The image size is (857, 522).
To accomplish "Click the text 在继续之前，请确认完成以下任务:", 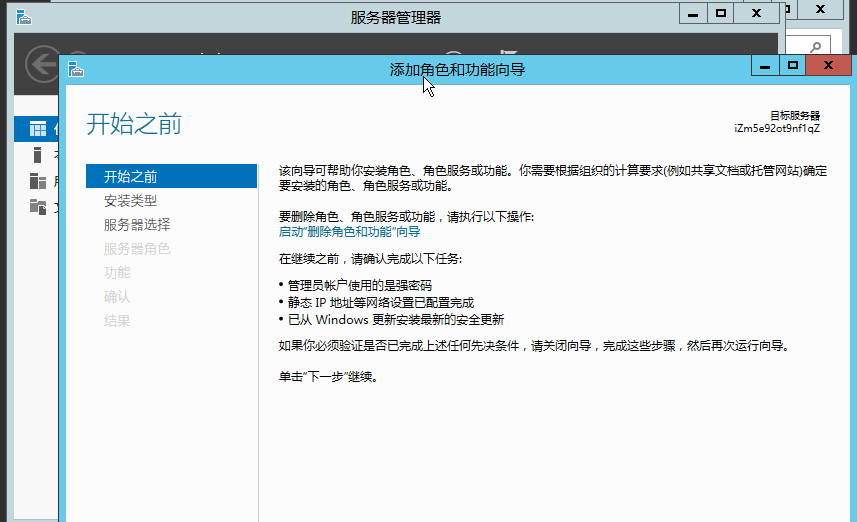I will [x=371, y=259].
